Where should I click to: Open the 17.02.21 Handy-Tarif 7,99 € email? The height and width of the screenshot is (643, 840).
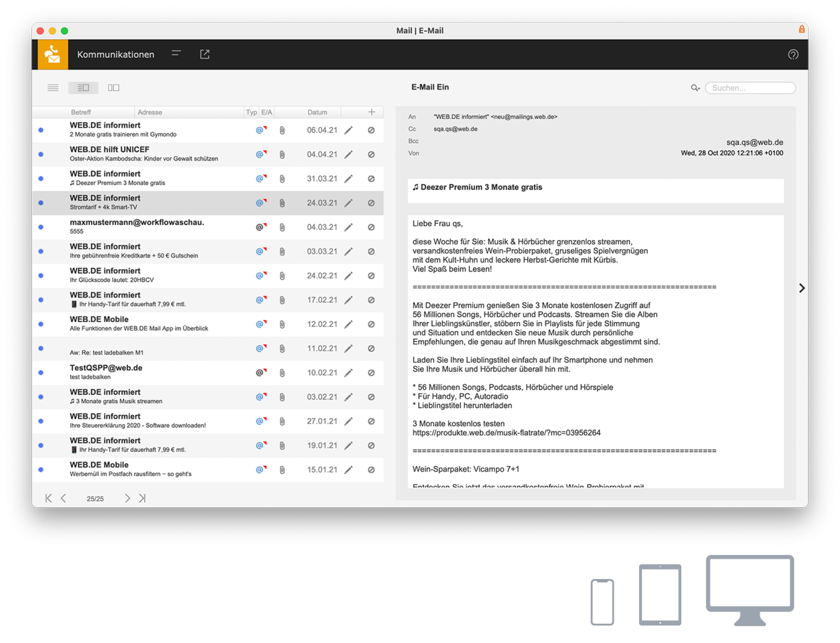pos(208,301)
